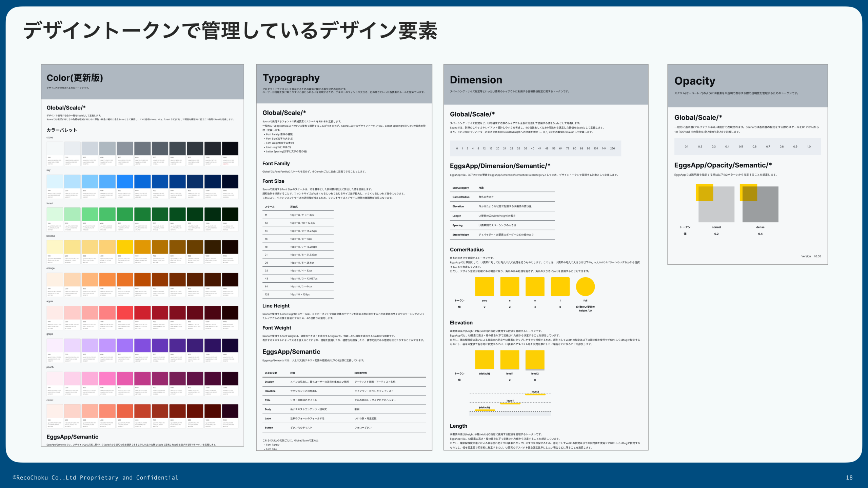Open the Font Weight section heading
The height and width of the screenshot is (488, 868).
277,328
